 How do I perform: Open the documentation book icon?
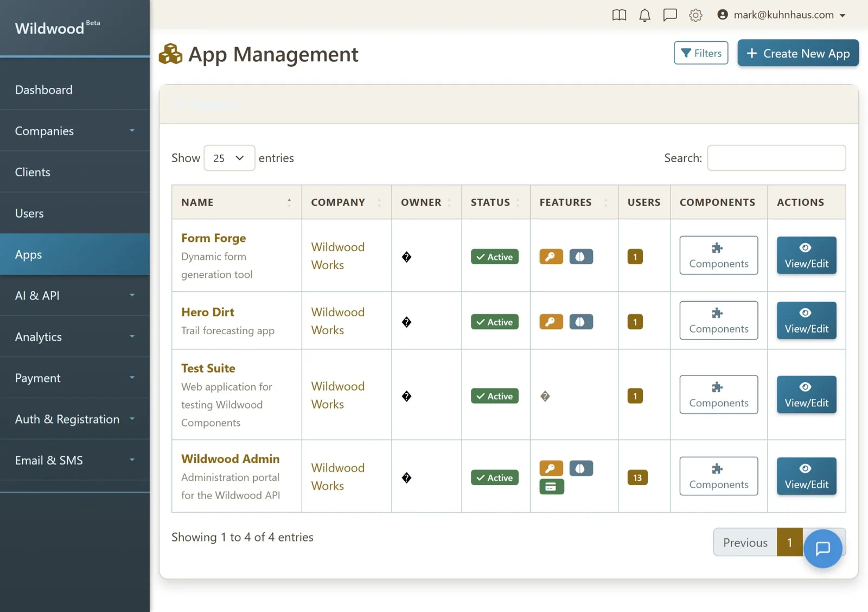[619, 15]
